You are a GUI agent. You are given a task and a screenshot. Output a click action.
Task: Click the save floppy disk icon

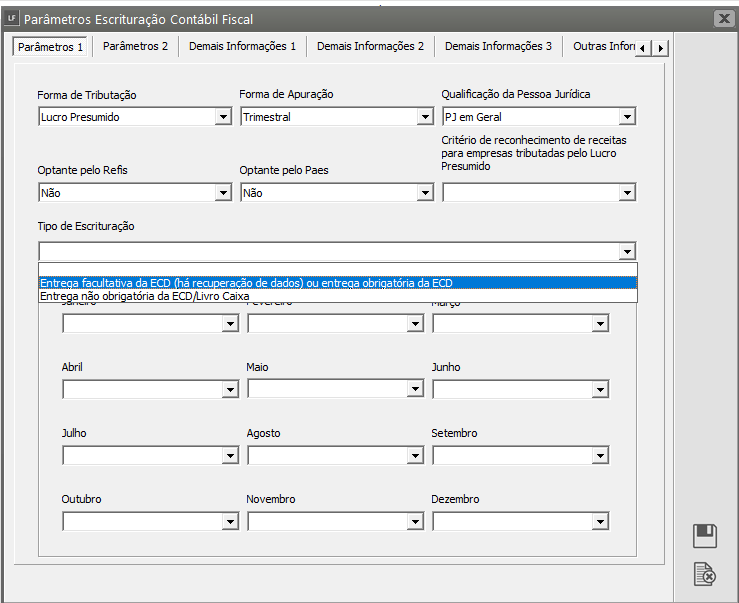pos(705,536)
